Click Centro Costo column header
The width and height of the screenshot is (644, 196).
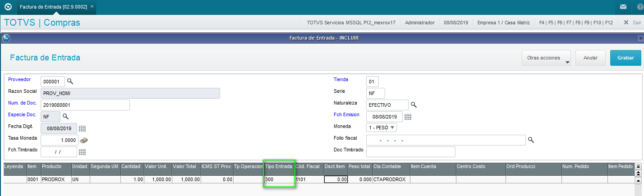(x=481, y=169)
